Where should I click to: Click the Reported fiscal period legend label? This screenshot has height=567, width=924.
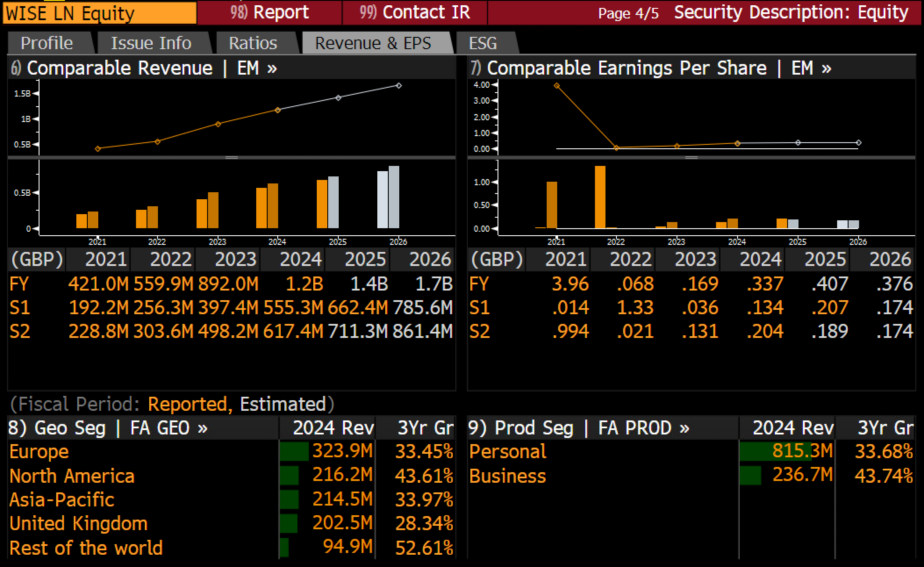tap(190, 404)
